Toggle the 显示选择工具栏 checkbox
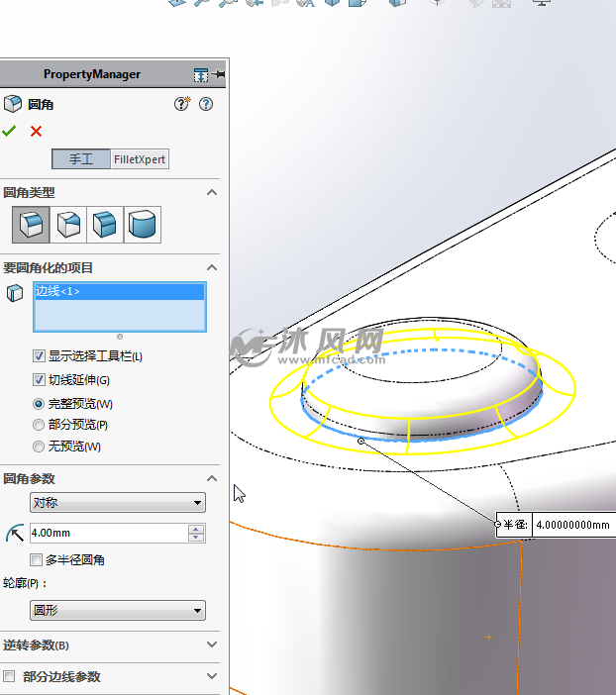616x695 pixels. coord(39,356)
